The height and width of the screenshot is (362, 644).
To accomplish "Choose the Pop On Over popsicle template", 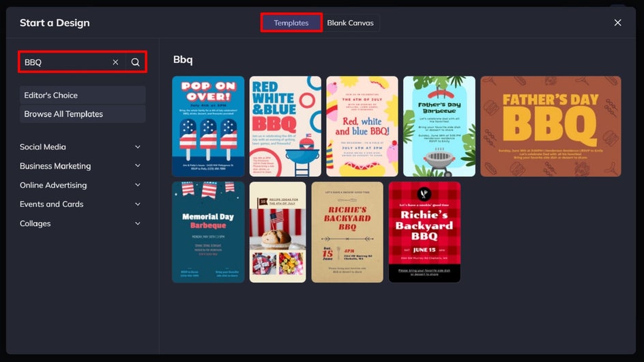I will click(x=208, y=126).
